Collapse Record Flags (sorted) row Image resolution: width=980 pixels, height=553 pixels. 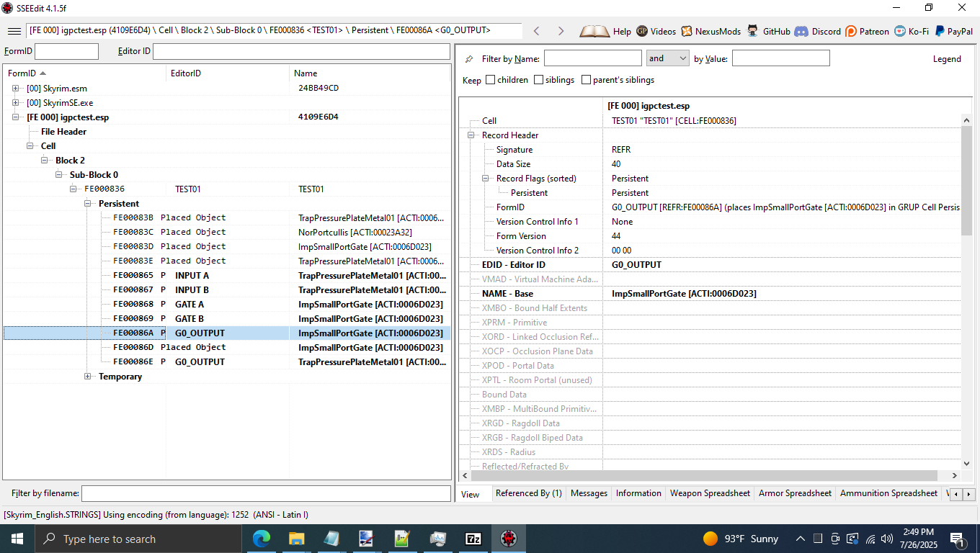[x=486, y=179]
